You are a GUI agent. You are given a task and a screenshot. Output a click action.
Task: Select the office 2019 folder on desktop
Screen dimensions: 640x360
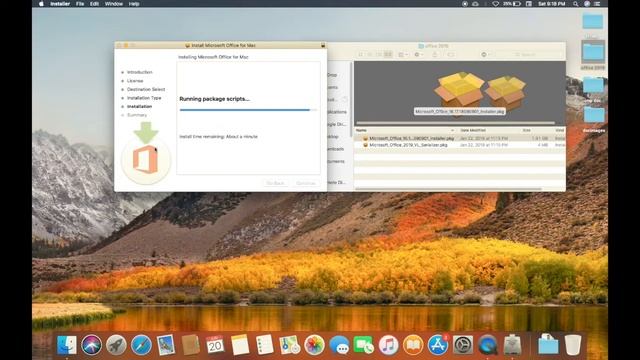593,55
